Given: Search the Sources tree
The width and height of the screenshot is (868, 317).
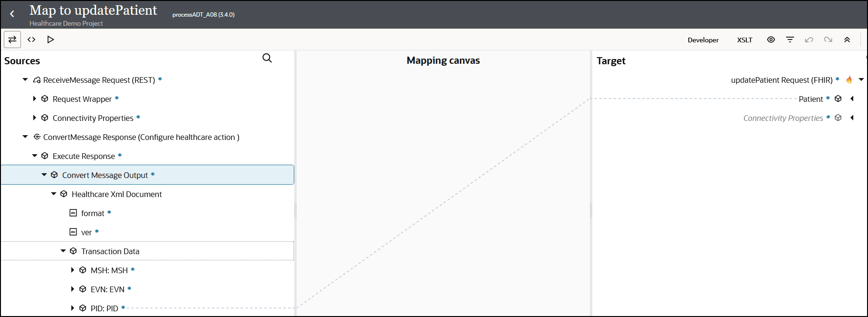Looking at the screenshot, I should (x=267, y=58).
